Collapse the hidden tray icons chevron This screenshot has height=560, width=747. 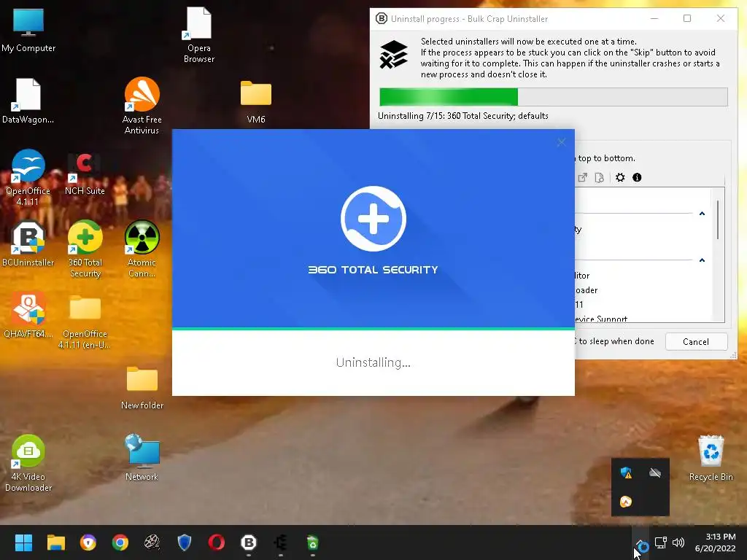641,542
